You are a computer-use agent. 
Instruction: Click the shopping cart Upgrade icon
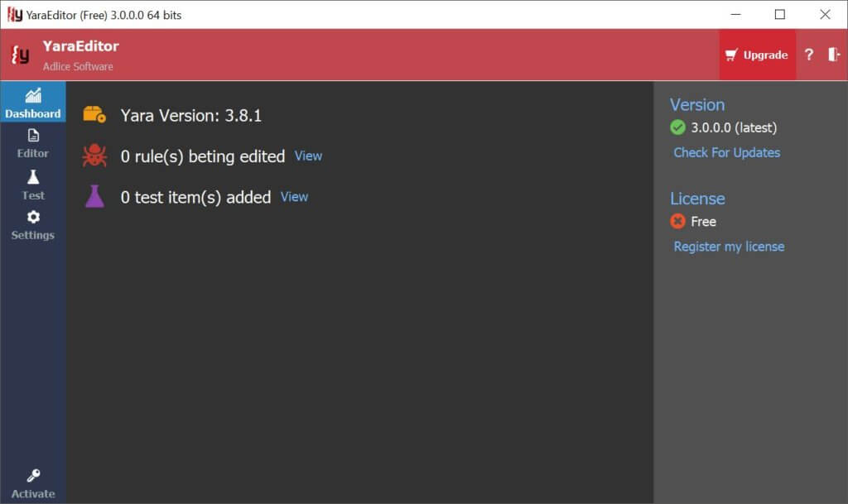coord(729,54)
